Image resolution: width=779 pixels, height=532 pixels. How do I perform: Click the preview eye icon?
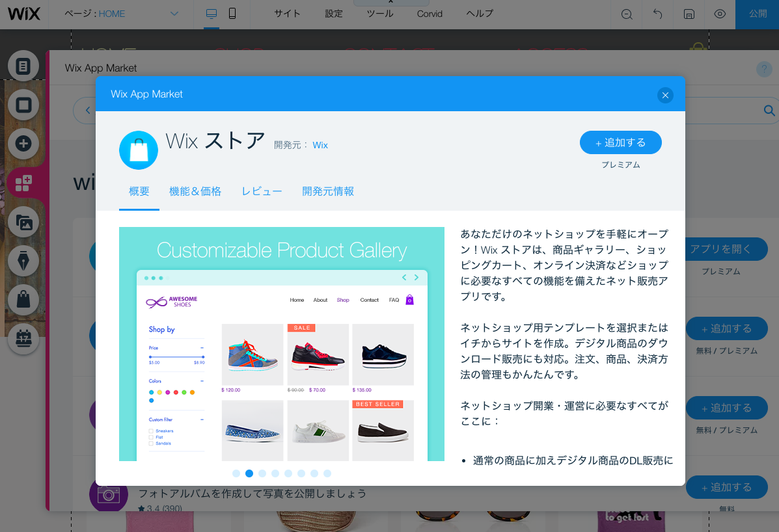click(x=720, y=14)
